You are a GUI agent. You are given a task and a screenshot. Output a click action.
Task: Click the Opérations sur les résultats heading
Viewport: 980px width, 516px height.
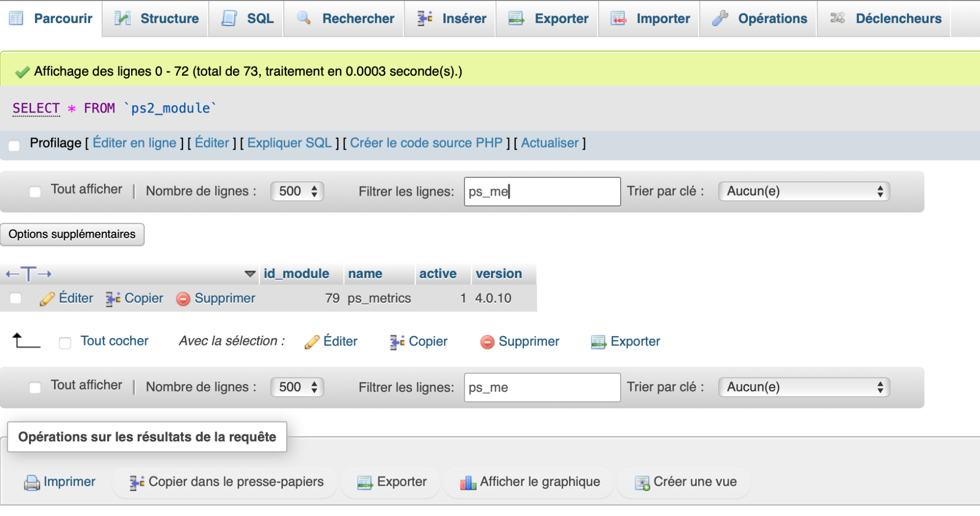[x=147, y=437]
